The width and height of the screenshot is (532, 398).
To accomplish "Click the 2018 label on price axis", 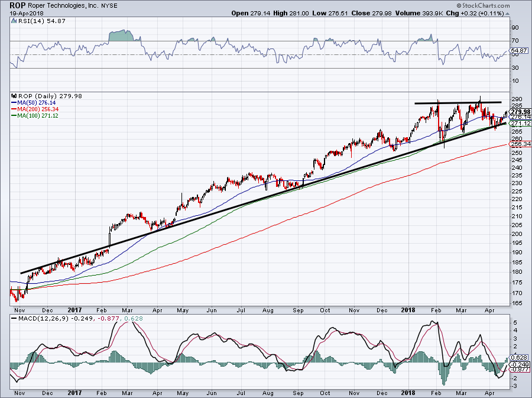I will coord(408,310).
